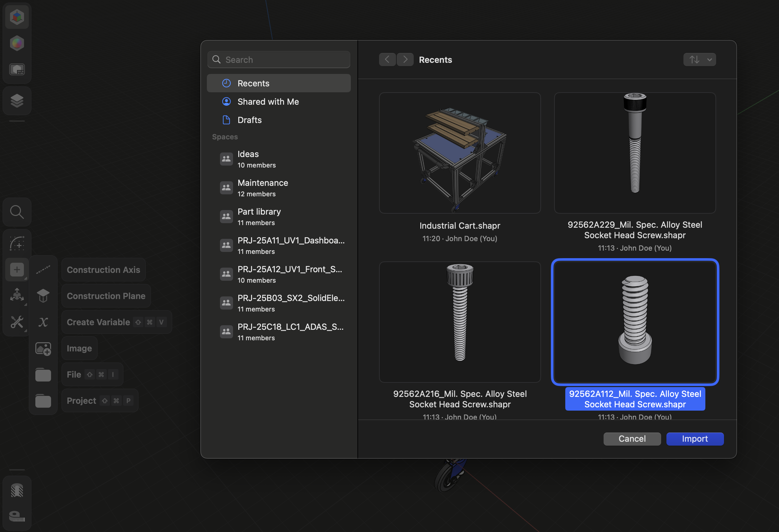Cancel the import dialog
Image resolution: width=779 pixels, height=532 pixels.
click(631, 439)
